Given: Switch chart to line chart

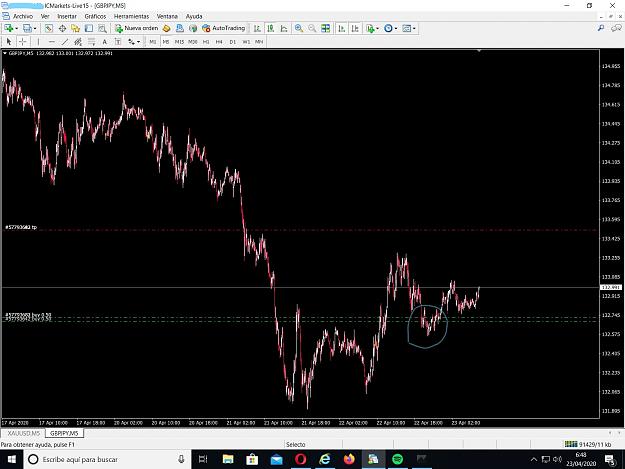Looking at the screenshot, I should click(284, 28).
